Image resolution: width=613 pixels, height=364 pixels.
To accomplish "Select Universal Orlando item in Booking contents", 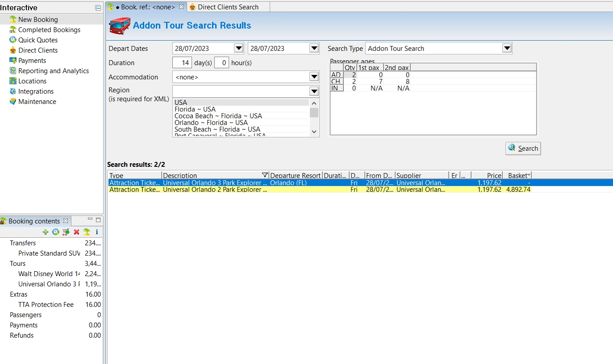I will (49, 284).
